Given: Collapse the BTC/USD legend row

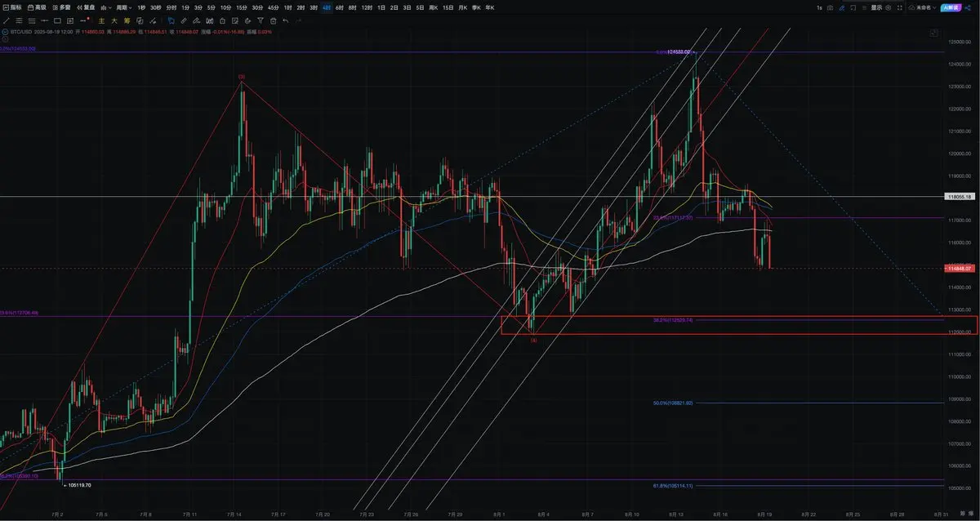Looking at the screenshot, I should point(4,32).
